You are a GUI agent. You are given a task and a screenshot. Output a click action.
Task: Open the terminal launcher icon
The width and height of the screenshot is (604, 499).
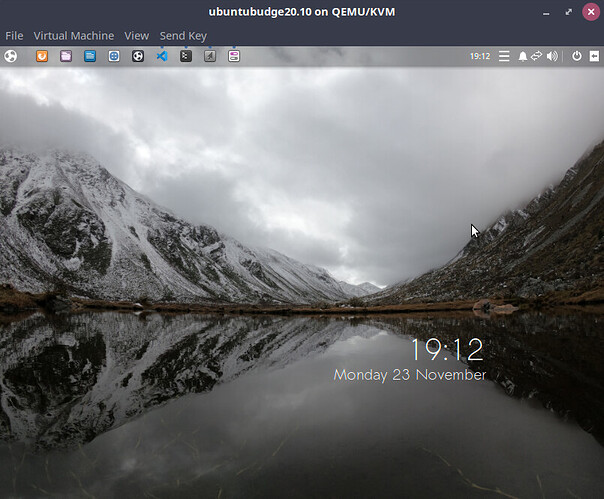pos(186,56)
